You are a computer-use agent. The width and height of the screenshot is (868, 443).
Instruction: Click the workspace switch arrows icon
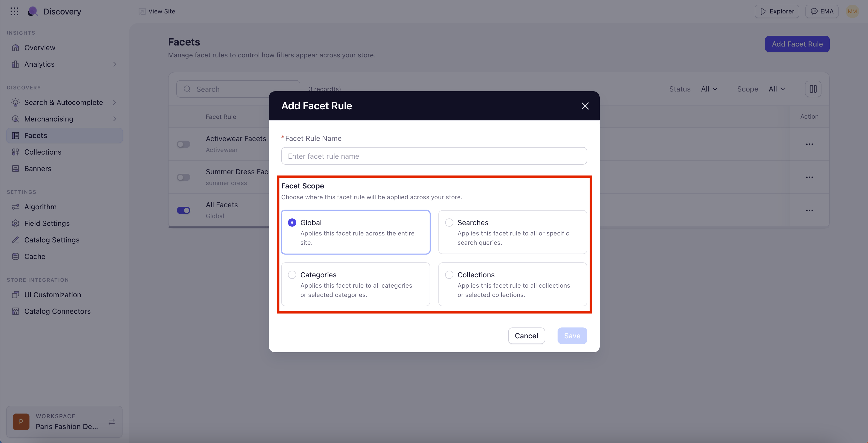tap(111, 422)
